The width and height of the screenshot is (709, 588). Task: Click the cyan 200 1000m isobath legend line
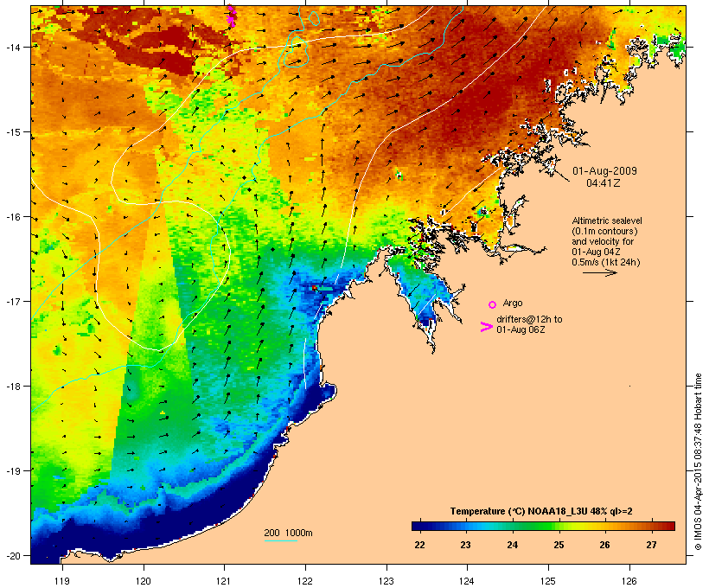coord(280,540)
